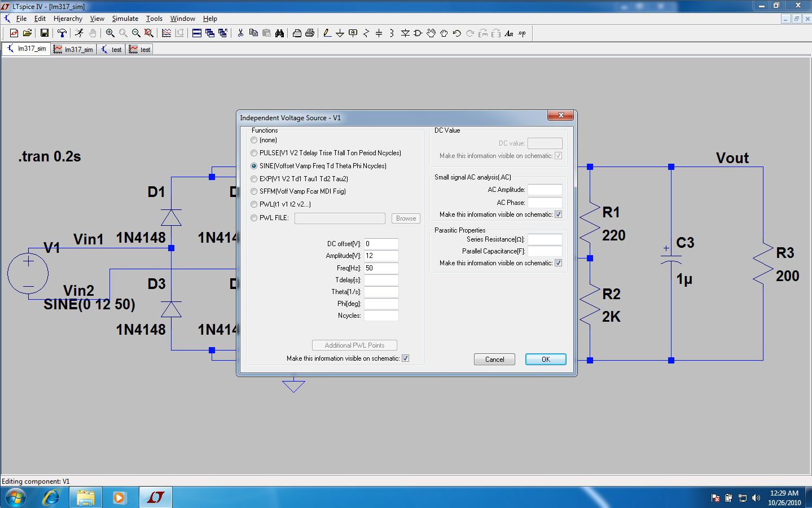Screen dimensions: 812x508
Task: Click the Tile Windows icon
Action: [x=197, y=33]
